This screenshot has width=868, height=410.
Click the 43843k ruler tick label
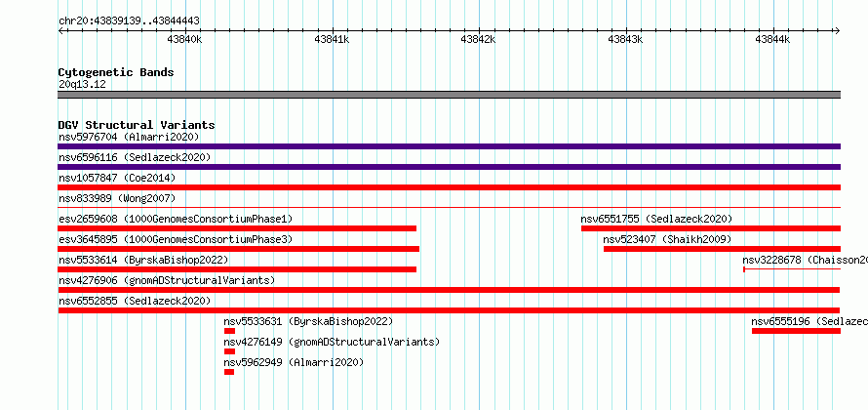[625, 40]
